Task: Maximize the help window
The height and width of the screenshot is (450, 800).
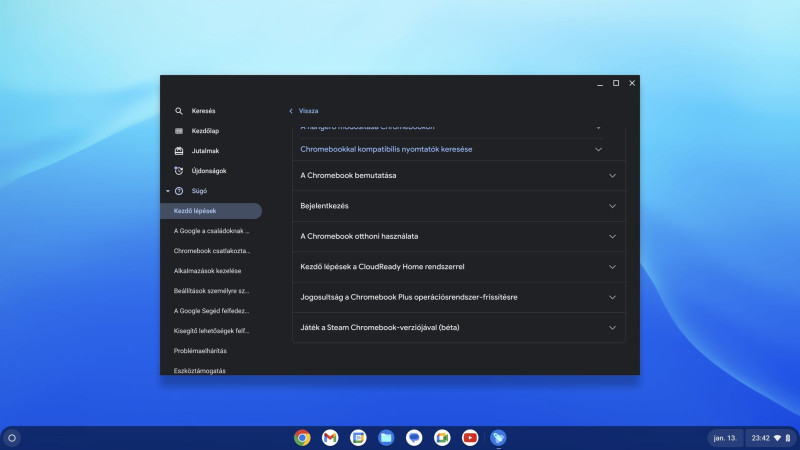Action: 616,83
